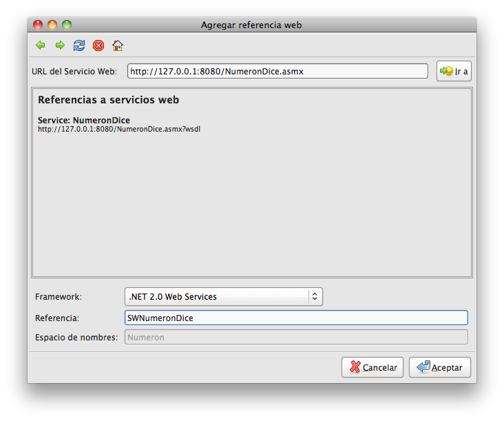Edit the Referencia field SWNumeronDice
Image resolution: width=504 pixels, height=421 pixels.
[296, 318]
